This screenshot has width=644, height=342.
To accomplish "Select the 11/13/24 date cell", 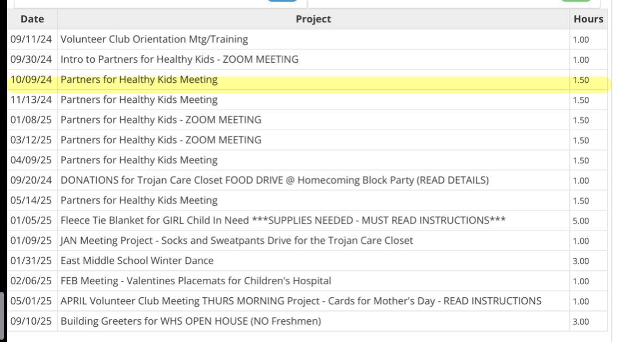I will [31, 100].
